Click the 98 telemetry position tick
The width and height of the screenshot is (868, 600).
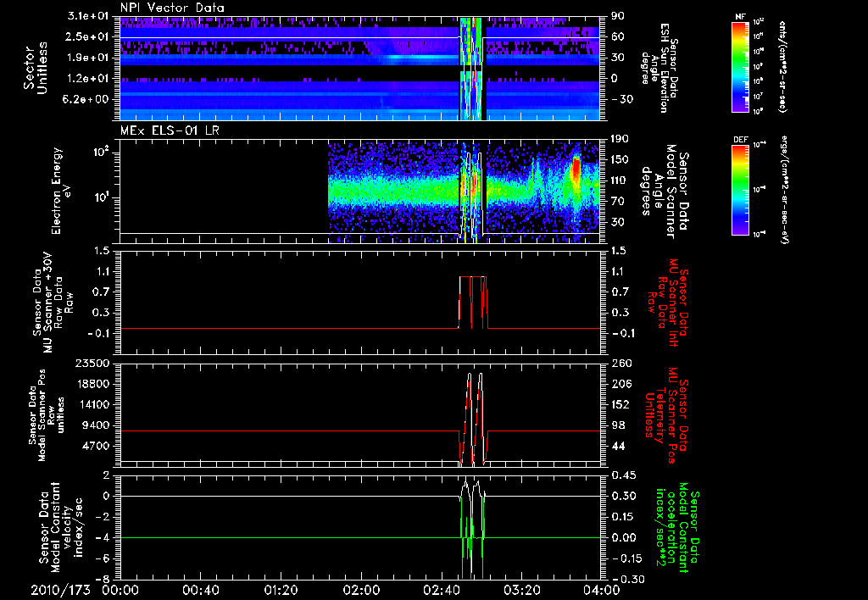[x=617, y=425]
